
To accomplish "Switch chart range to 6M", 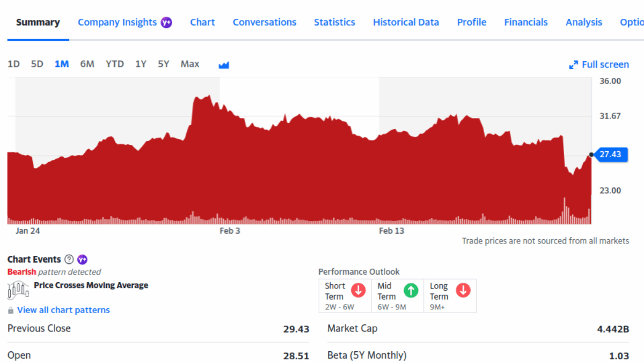I will tap(87, 64).
